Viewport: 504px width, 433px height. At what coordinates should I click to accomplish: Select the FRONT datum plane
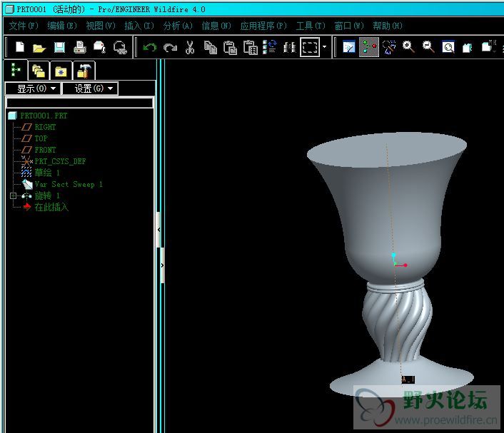click(x=45, y=150)
